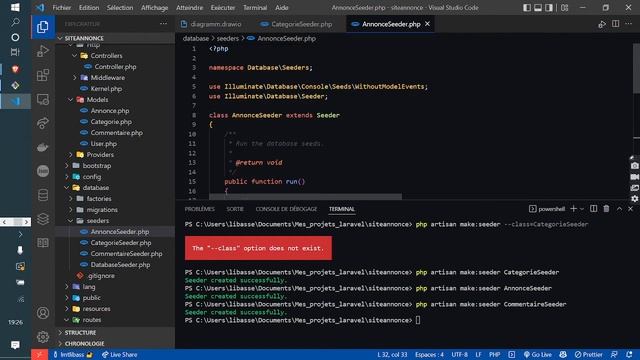Click LF end of line indicator

coord(478,354)
